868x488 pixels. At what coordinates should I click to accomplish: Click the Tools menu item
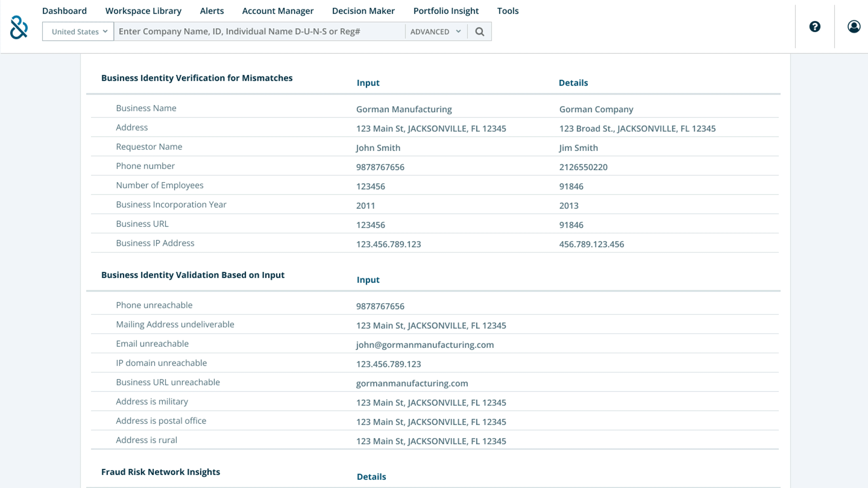[x=508, y=11]
